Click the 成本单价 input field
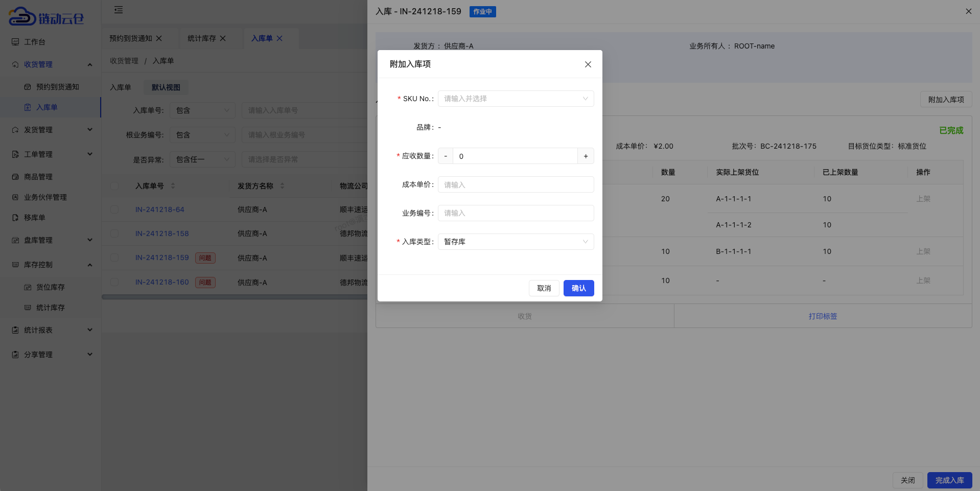Image resolution: width=980 pixels, height=491 pixels. point(515,184)
